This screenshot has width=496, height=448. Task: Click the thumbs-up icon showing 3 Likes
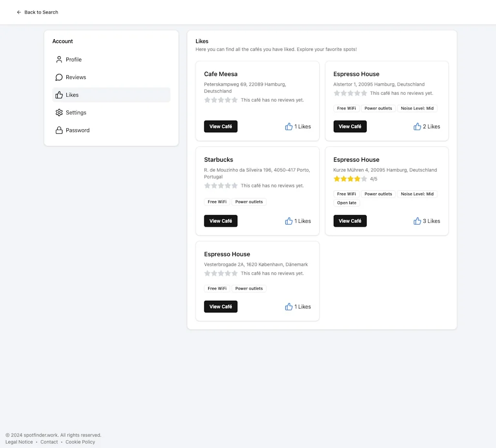[418, 221]
